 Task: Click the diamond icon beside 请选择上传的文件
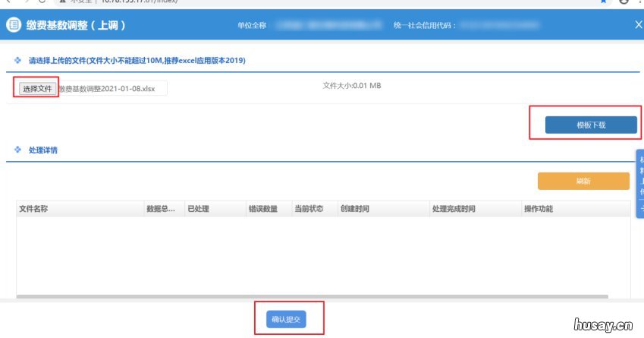point(17,60)
